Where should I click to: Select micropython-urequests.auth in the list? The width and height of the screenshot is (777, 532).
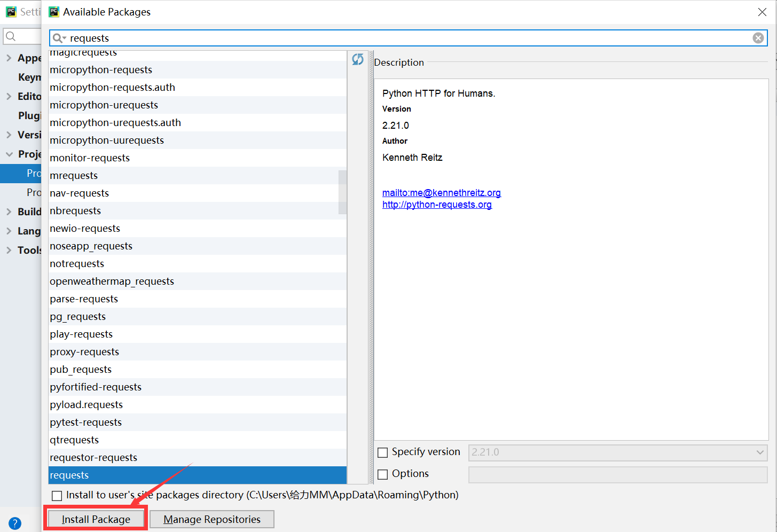[x=198, y=123]
